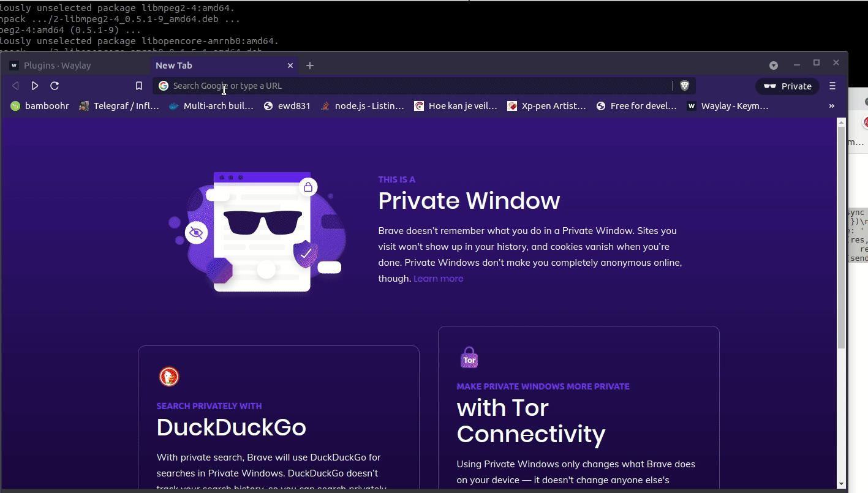Open the Free for devel... bookmark

[636, 106]
